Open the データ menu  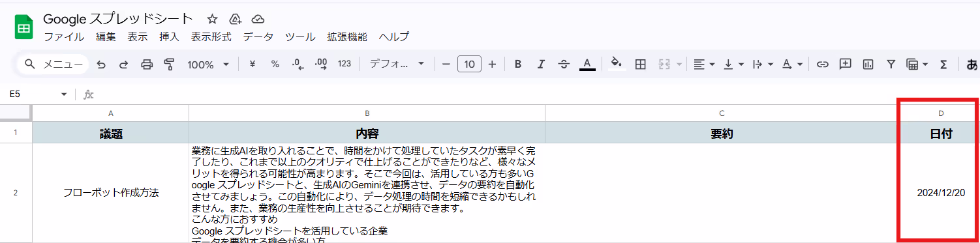258,37
